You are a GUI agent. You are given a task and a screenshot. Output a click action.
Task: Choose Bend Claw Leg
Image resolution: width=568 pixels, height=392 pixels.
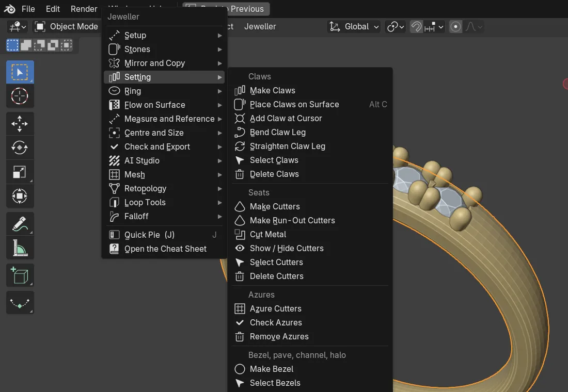tap(310, 132)
